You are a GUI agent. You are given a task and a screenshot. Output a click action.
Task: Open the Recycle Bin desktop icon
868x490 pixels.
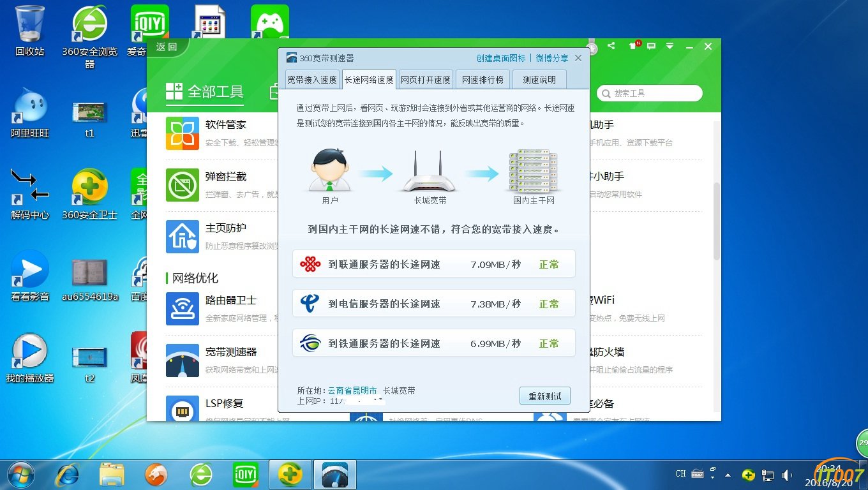pos(30,31)
